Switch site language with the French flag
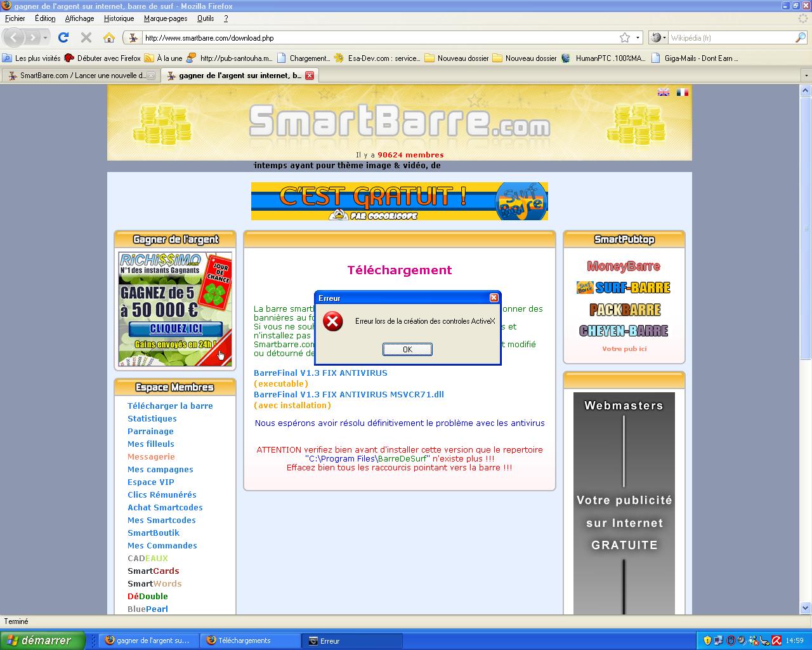Image resolution: width=812 pixels, height=650 pixels. 682,92
